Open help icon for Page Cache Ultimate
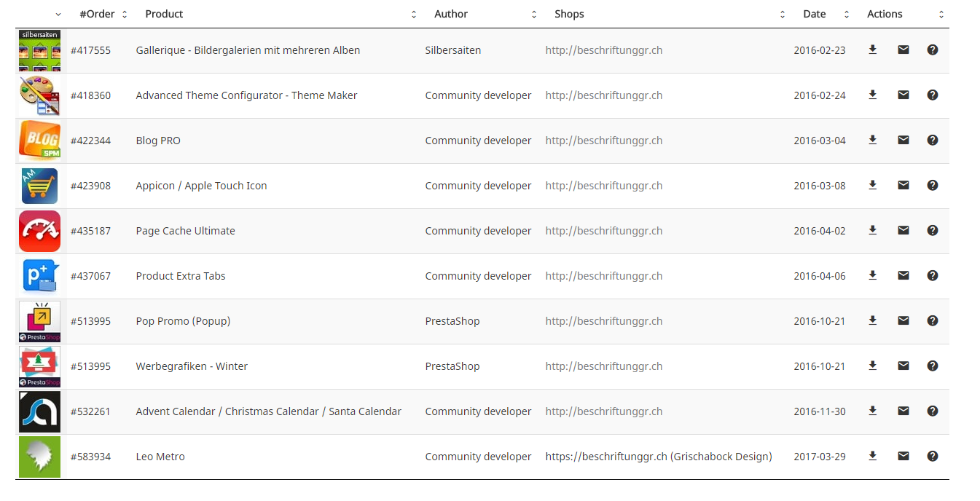This screenshot has width=980, height=501. (932, 230)
